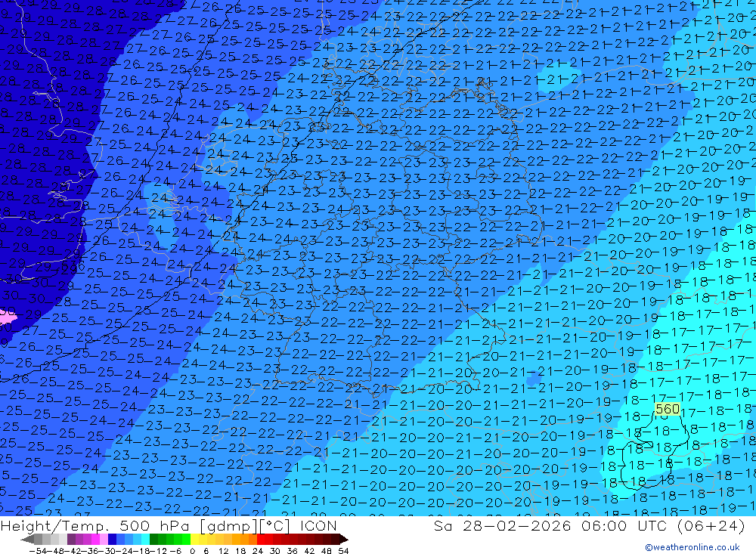The width and height of the screenshot is (756, 554).
Task: Select the bright red swatch at 24
Action: coord(261,540)
